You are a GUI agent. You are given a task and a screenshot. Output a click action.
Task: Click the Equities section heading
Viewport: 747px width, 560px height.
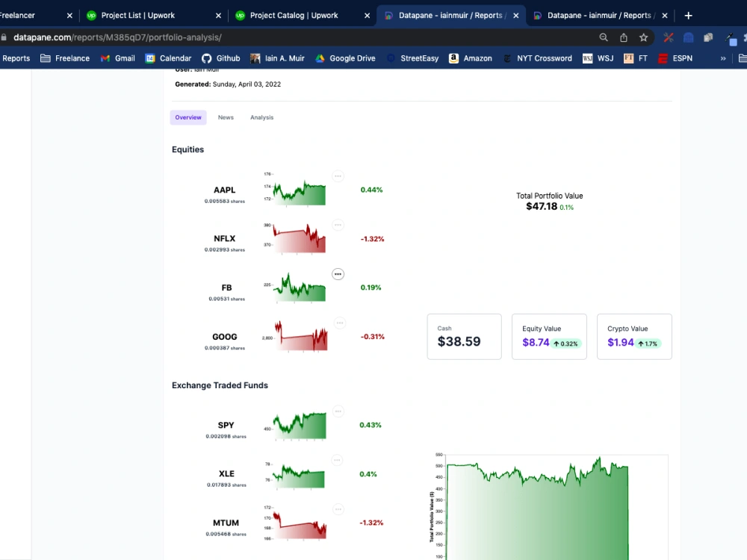(x=187, y=149)
